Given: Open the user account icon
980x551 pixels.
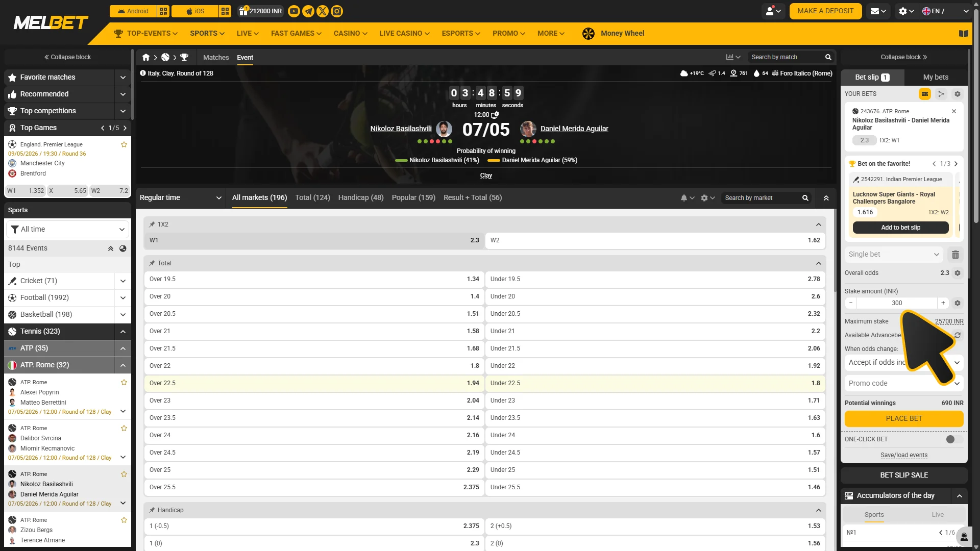Looking at the screenshot, I should (773, 11).
